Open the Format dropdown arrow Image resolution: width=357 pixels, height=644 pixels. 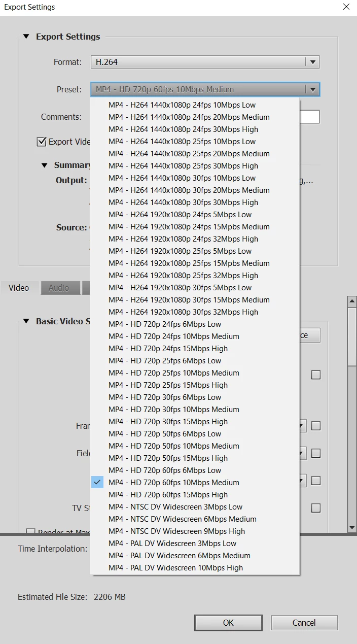point(312,62)
